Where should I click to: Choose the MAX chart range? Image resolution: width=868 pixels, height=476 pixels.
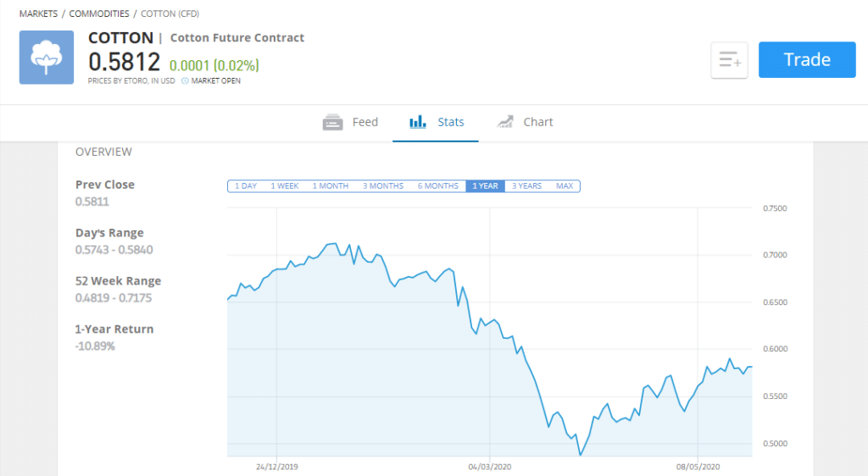(565, 185)
